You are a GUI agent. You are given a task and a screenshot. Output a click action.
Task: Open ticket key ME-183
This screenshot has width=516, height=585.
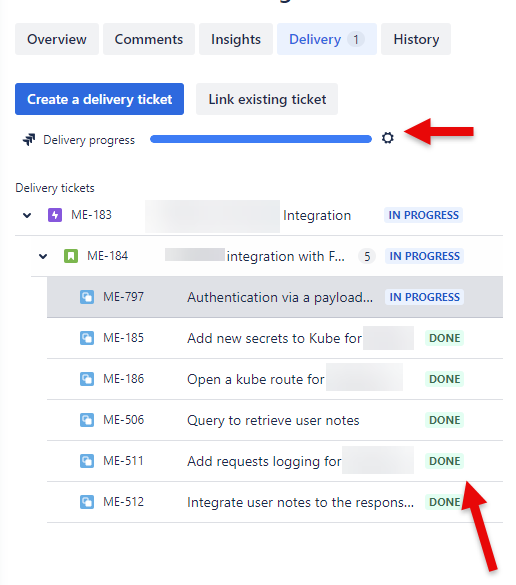click(91, 215)
